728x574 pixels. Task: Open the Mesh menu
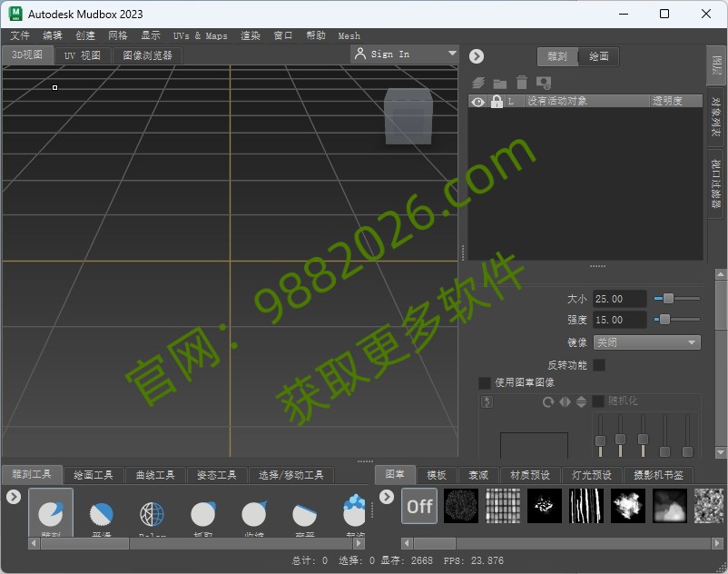[349, 35]
